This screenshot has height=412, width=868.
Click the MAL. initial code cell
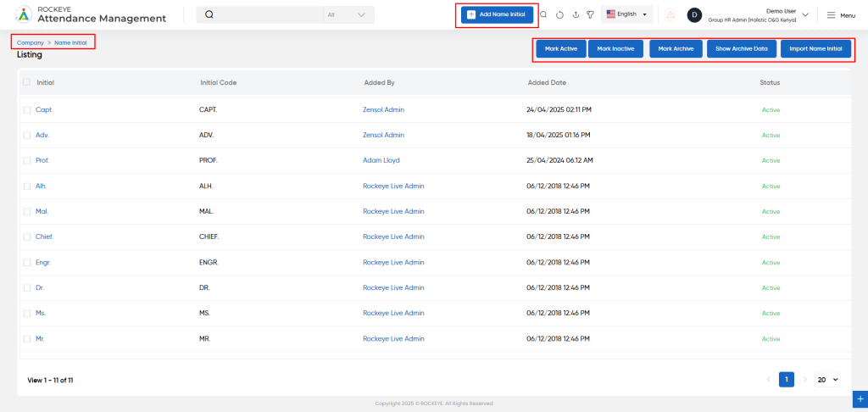[x=207, y=212]
